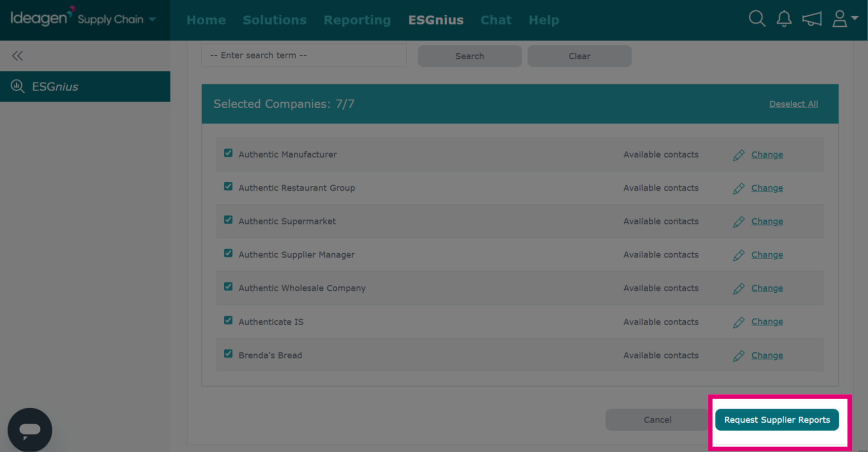Change contacts for Authentic Restaurant Group
This screenshot has height=452, width=868.
pyautogui.click(x=767, y=188)
